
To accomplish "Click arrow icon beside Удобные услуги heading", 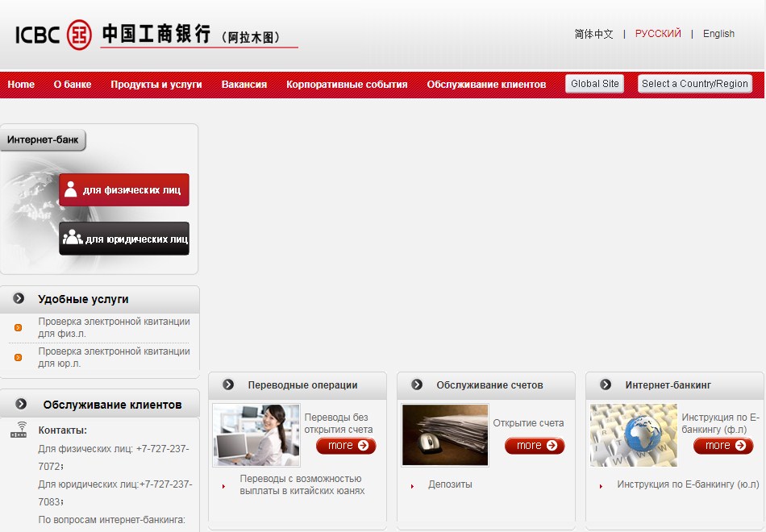I will pos(19,299).
